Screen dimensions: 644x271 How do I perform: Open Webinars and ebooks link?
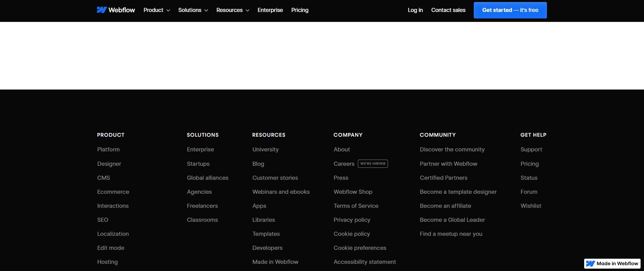pyautogui.click(x=281, y=192)
